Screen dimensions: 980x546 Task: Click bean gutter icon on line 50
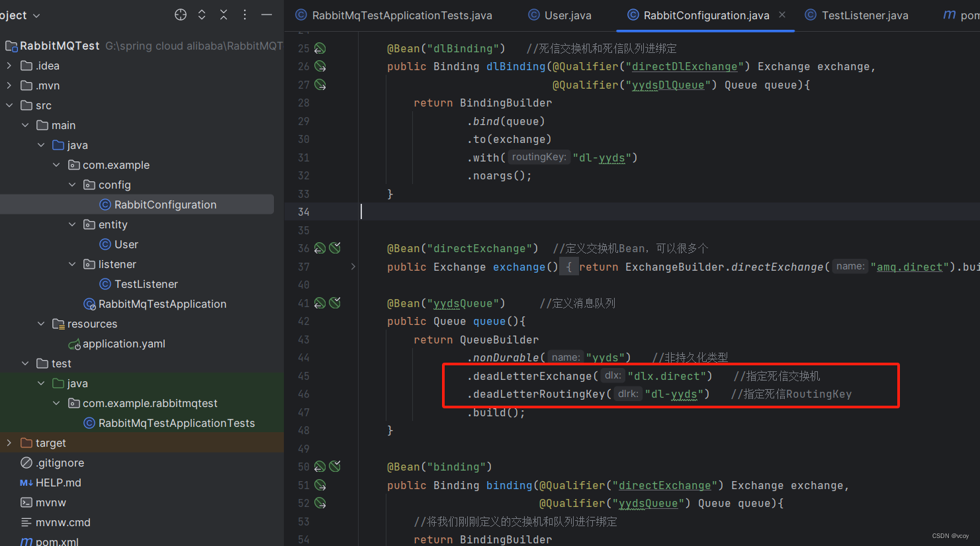coord(320,467)
